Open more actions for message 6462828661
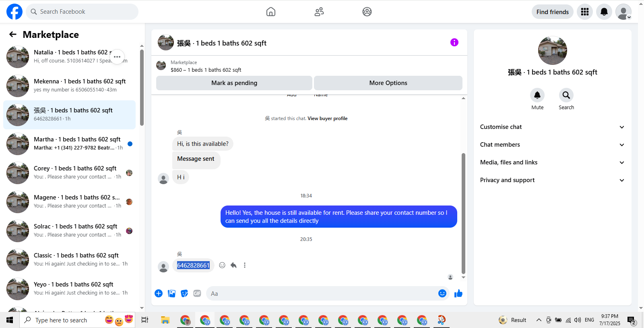This screenshot has width=644, height=328. 245,265
